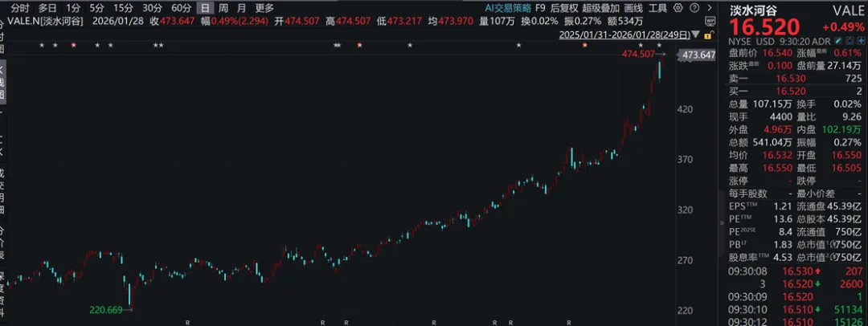Click the 473.647 current price tag on axis
Screen dimensions: 868x326
click(698, 55)
